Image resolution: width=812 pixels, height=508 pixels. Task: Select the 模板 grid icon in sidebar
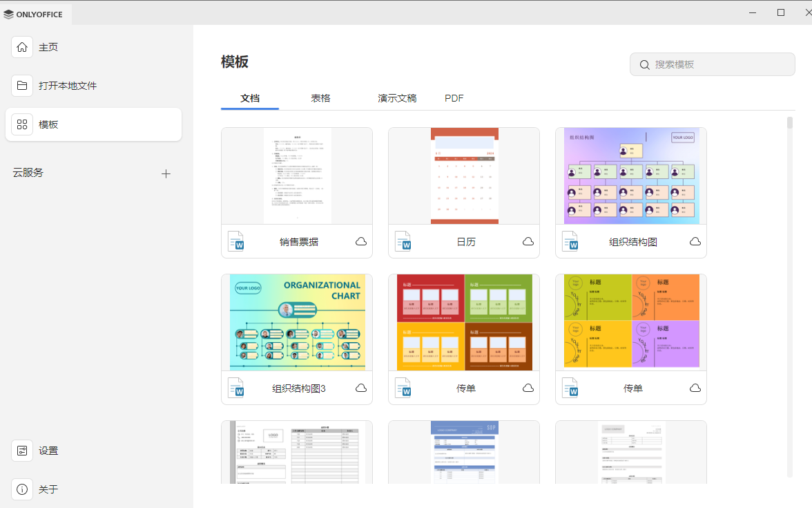[22, 124]
